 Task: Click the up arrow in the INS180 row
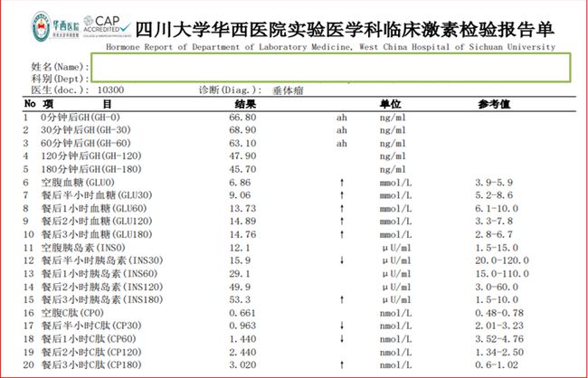point(342,299)
